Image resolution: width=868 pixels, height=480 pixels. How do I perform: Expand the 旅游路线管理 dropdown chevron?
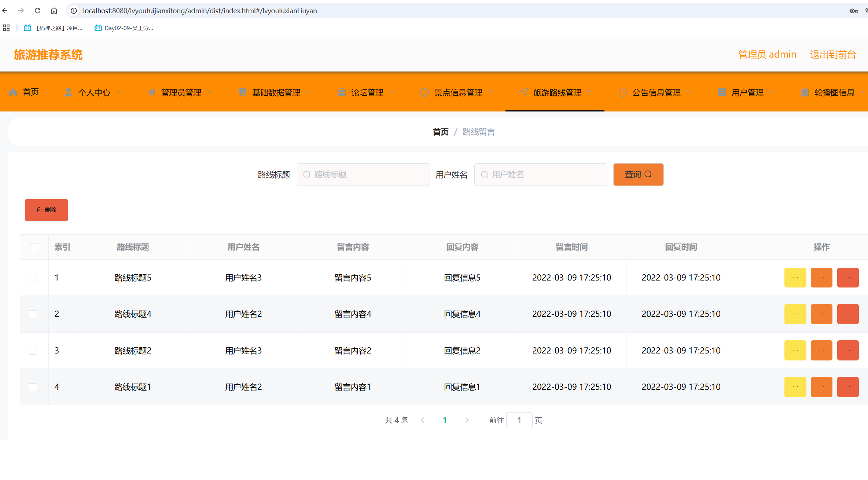point(589,92)
